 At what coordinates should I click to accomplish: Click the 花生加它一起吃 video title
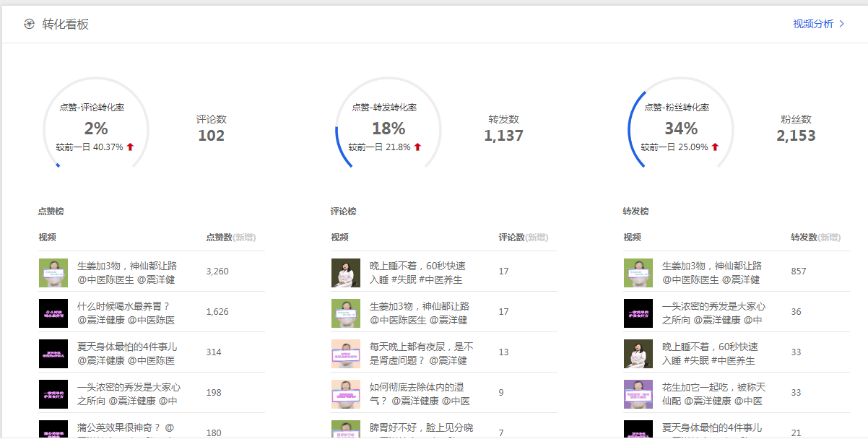pos(713,394)
